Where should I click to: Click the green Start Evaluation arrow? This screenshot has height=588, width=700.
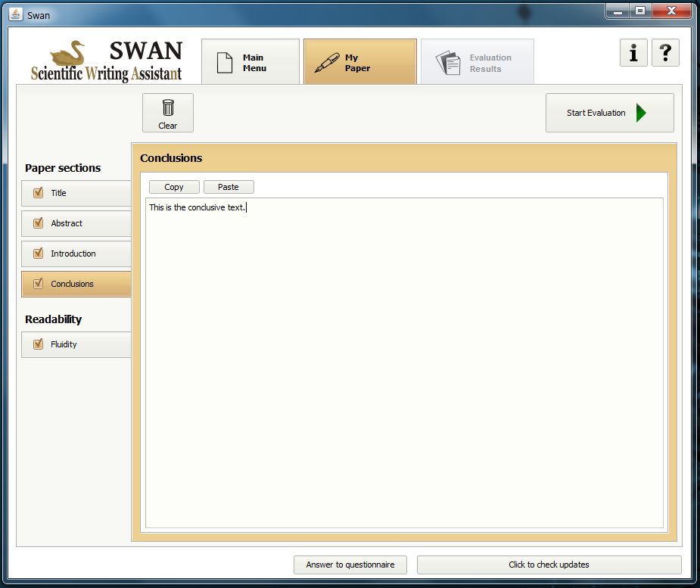[x=641, y=113]
